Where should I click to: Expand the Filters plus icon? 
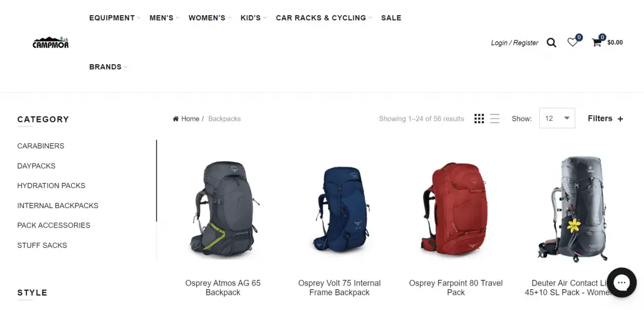click(620, 119)
